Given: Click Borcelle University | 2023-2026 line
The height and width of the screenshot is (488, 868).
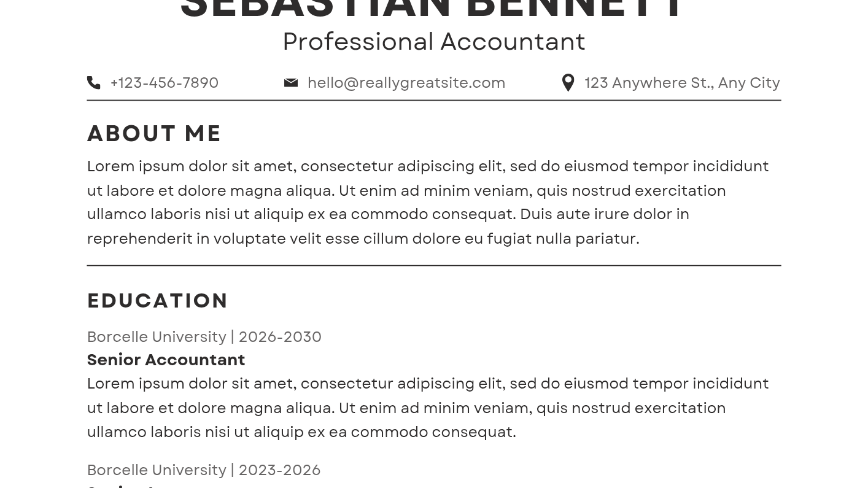Looking at the screenshot, I should pos(203,470).
